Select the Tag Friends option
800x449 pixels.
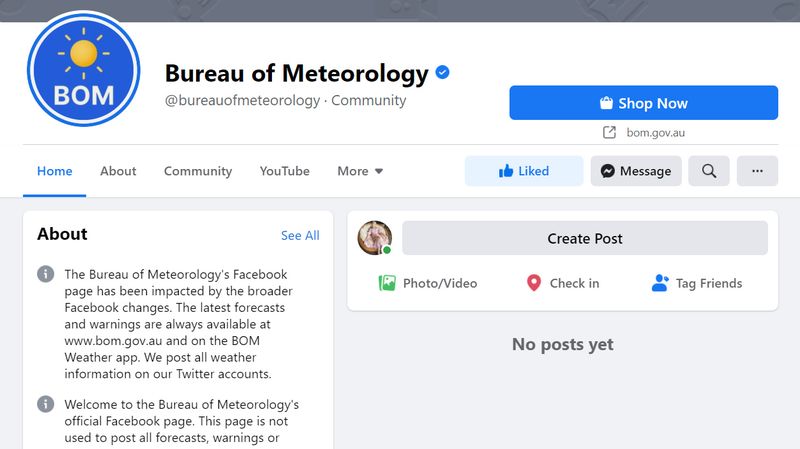697,283
